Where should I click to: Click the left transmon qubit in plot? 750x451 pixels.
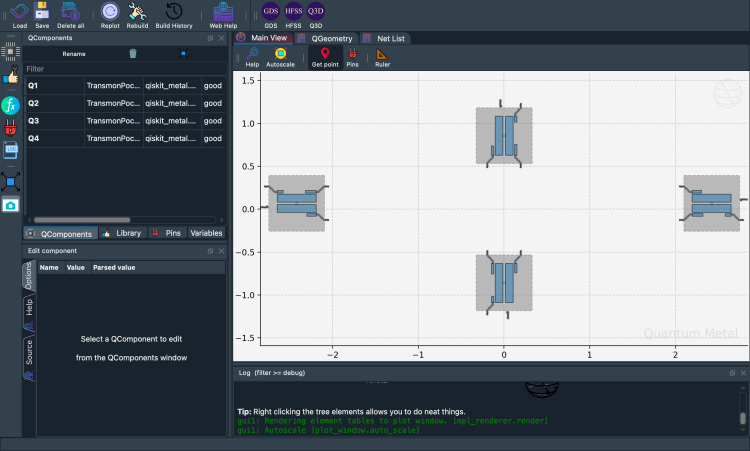click(297, 203)
